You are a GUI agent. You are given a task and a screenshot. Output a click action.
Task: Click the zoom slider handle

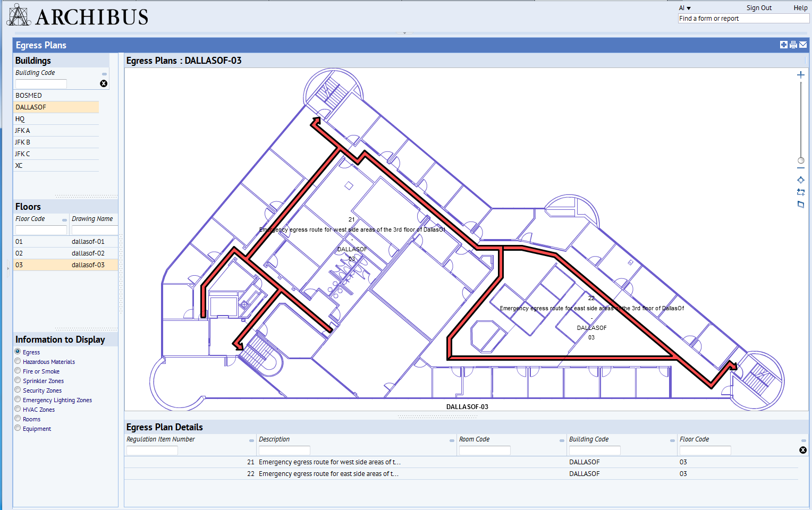[801, 160]
